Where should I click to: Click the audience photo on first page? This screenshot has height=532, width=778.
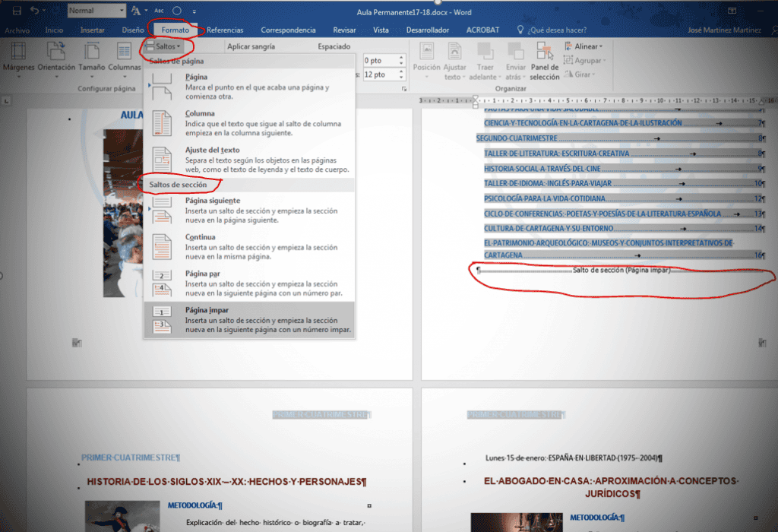pyautogui.click(x=122, y=214)
